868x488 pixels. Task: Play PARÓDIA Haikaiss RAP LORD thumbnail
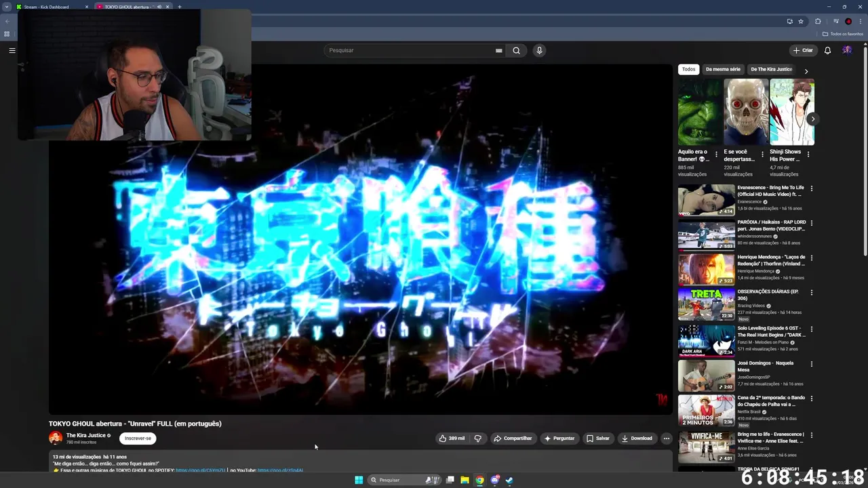point(706,235)
